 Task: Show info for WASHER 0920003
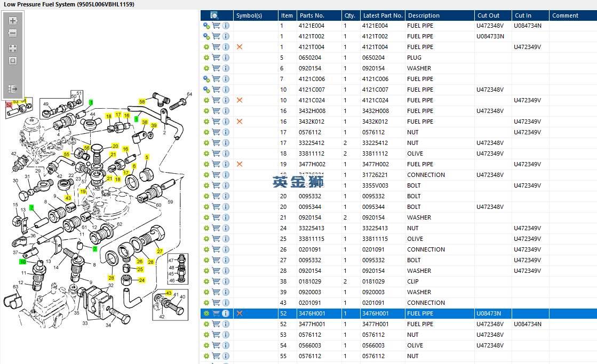pos(226,292)
